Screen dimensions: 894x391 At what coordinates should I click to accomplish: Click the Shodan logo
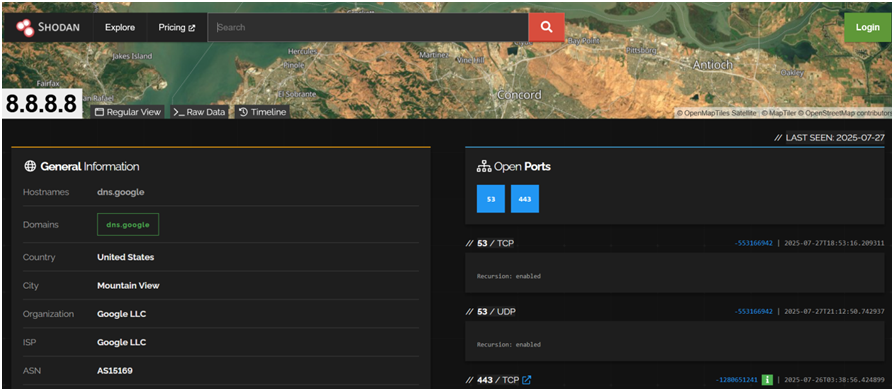click(x=47, y=27)
